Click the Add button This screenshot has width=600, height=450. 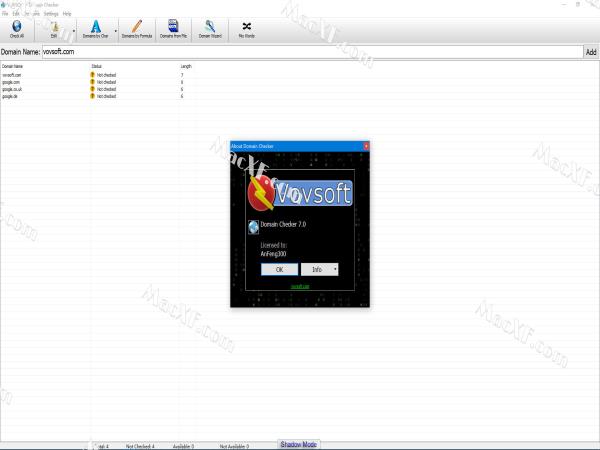click(591, 52)
